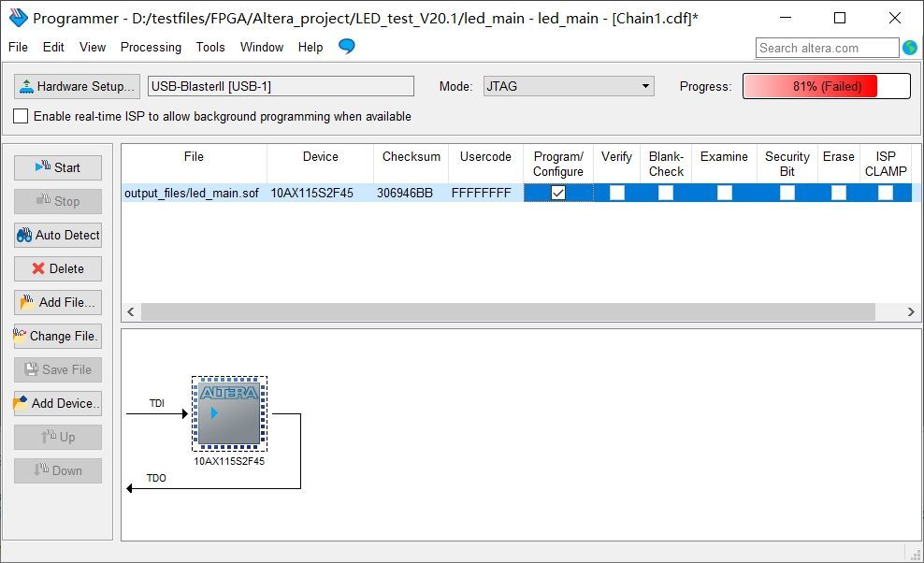Click the globe search icon
This screenshot has height=563, width=924.
pyautogui.click(x=910, y=48)
